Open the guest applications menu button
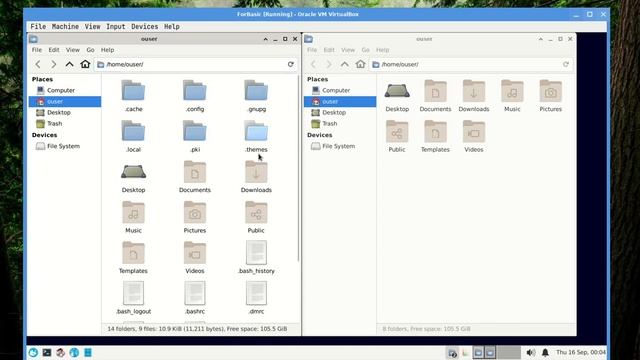640x360 pixels. [x=33, y=352]
